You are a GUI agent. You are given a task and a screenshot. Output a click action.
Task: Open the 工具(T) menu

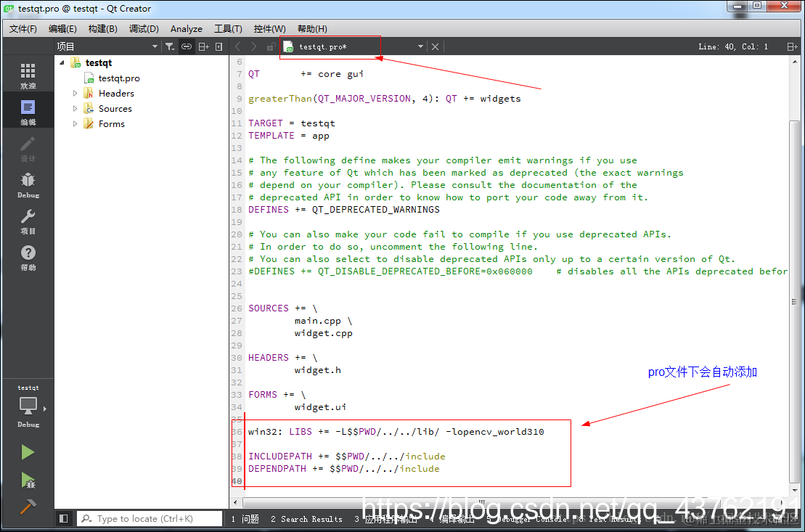228,29
